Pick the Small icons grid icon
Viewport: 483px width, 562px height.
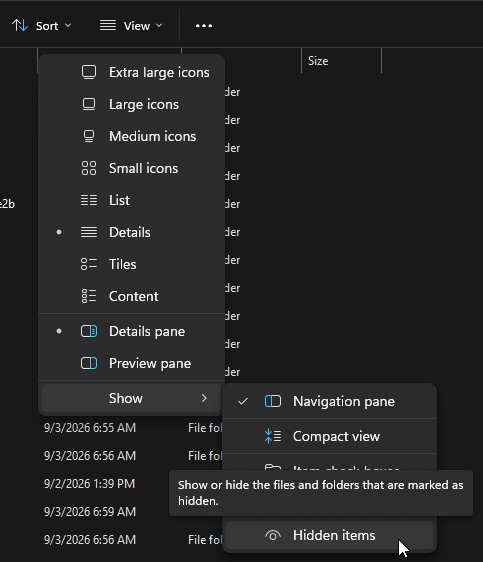pyautogui.click(x=89, y=168)
